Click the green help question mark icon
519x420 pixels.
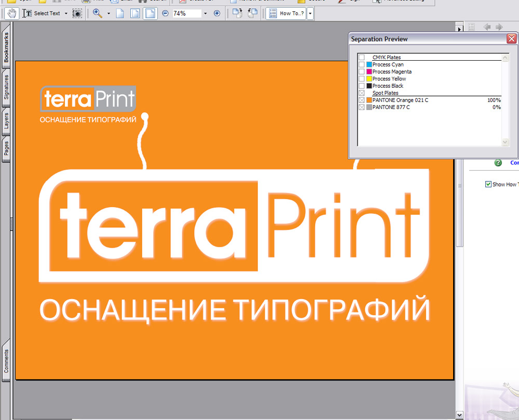point(498,162)
